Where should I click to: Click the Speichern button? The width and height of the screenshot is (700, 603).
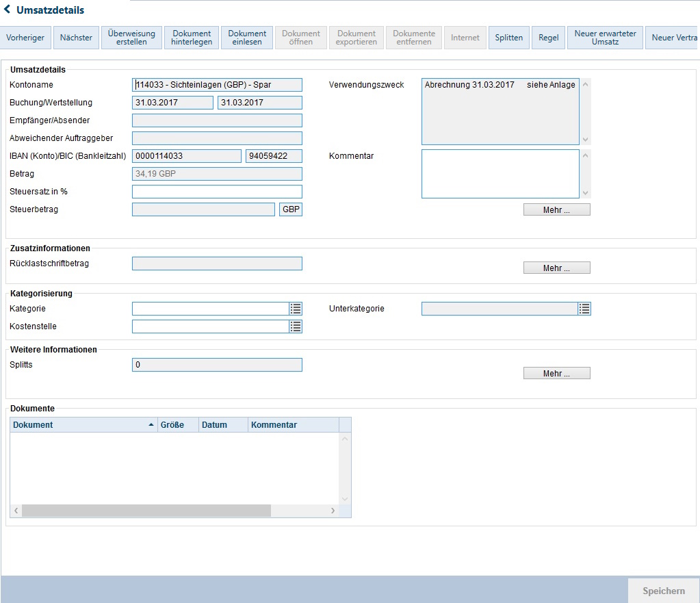coord(664,591)
